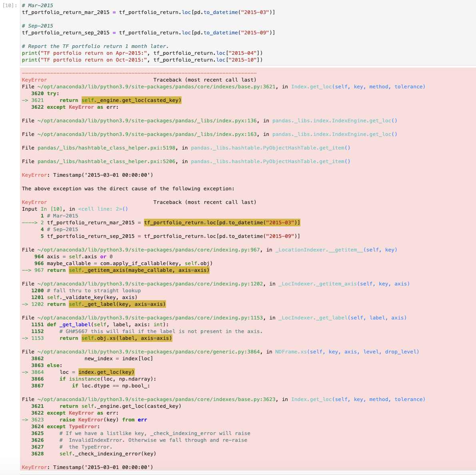The image size is (476, 475).
Task: Click the final 'KeyError: Timestamp('2015-03-01 00:00:00')' message at bottom
Action: (88, 467)
